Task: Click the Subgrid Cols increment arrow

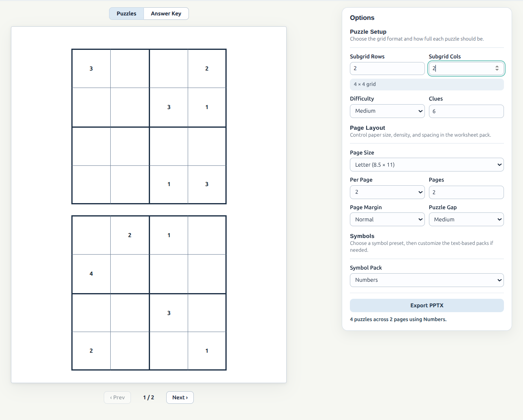Action: (x=497, y=66)
